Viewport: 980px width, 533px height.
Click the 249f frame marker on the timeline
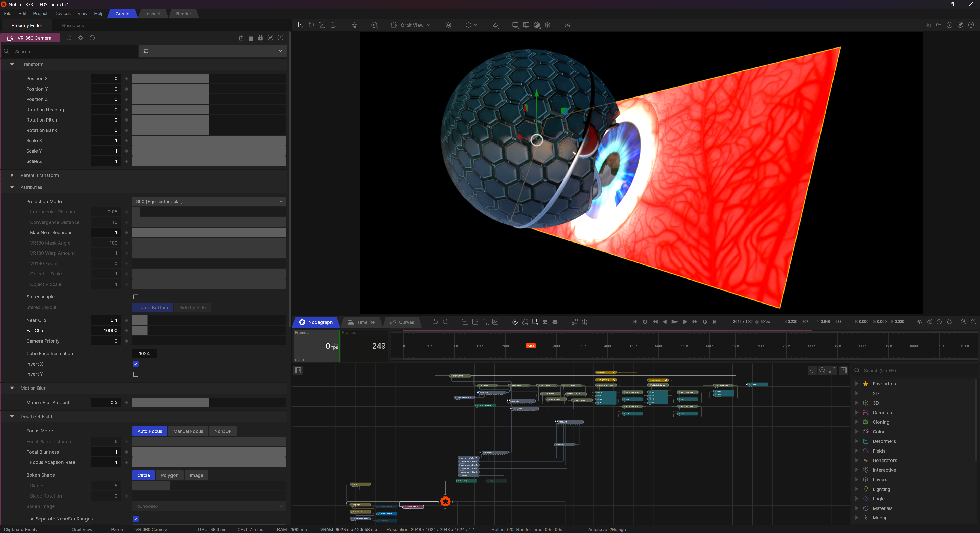(531, 346)
